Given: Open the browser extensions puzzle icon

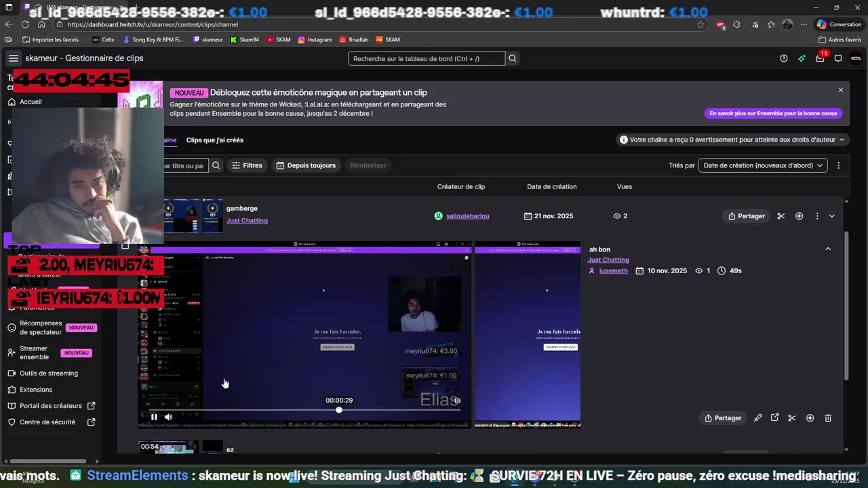Looking at the screenshot, I should [736, 24].
